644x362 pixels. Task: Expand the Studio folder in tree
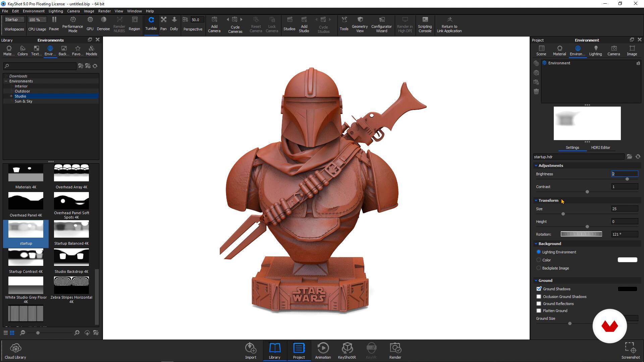[x=11, y=96]
